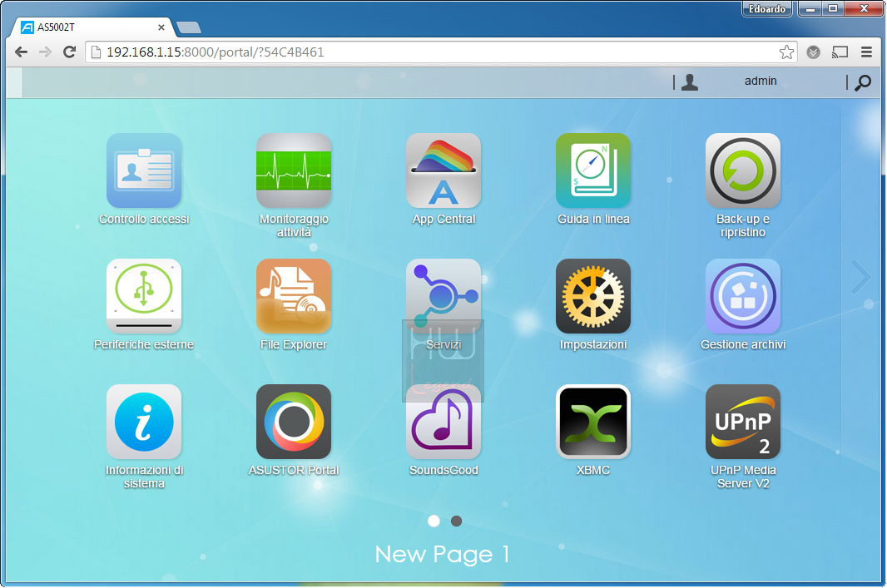
Task: Open SoundsGood music app
Action: (443, 422)
